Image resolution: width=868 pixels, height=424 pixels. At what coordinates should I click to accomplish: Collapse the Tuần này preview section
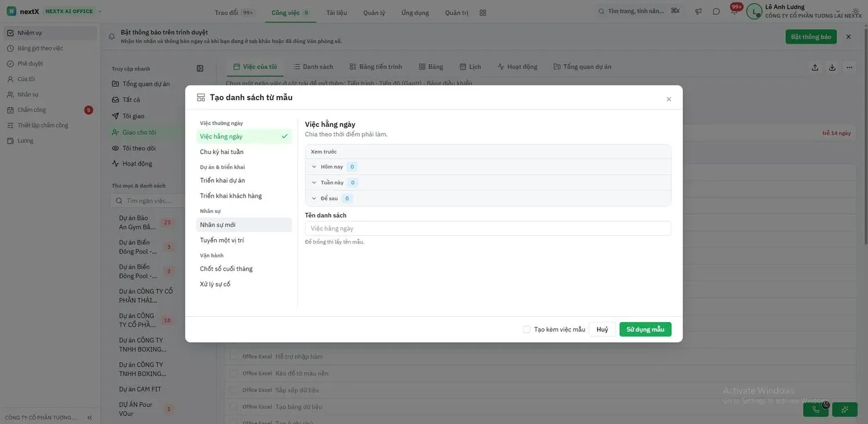[x=314, y=182]
